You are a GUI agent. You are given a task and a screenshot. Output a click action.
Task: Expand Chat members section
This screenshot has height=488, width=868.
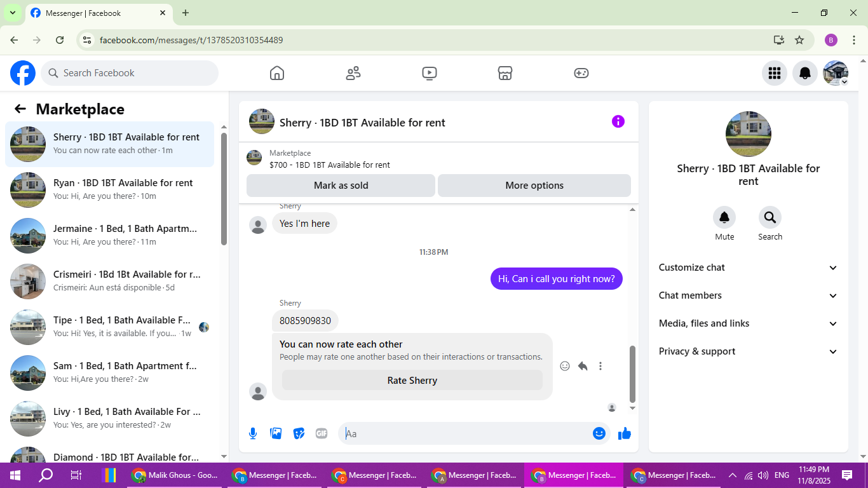coord(749,295)
